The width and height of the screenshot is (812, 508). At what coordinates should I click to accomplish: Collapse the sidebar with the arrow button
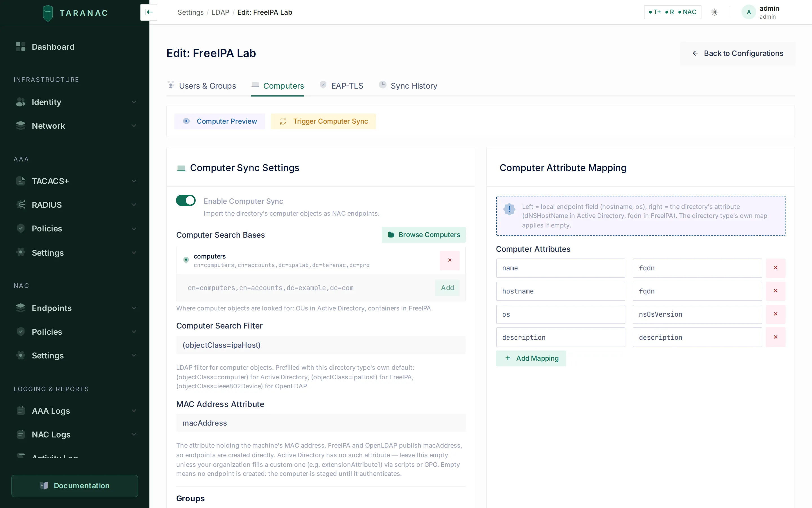(149, 12)
